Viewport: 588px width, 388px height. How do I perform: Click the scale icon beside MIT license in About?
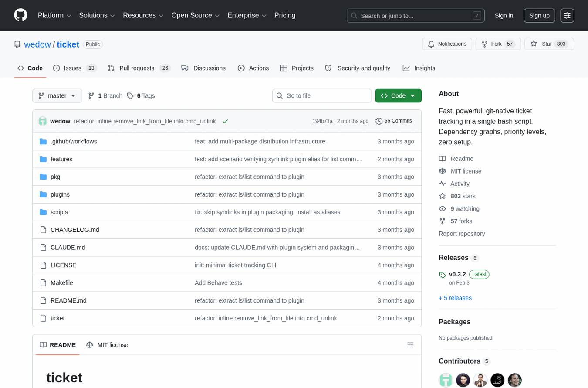tap(443, 171)
